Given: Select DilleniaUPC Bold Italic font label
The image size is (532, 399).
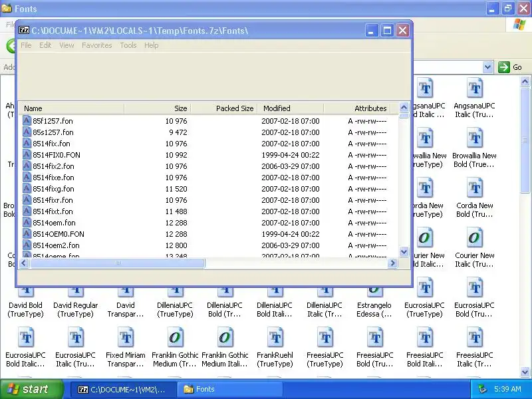Looking at the screenshot, I should (274, 309).
